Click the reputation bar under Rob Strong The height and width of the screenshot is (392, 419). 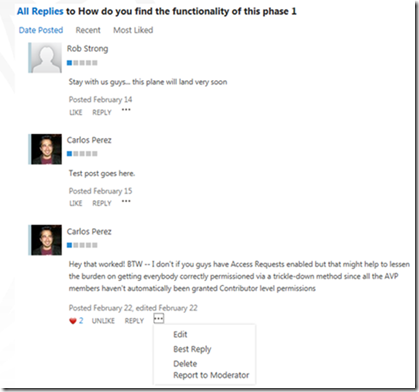(x=82, y=63)
